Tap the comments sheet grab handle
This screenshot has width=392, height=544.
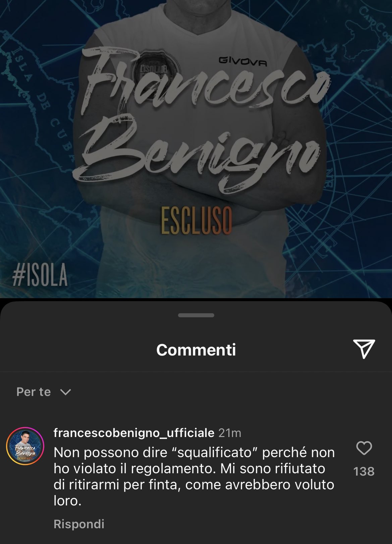click(x=196, y=315)
